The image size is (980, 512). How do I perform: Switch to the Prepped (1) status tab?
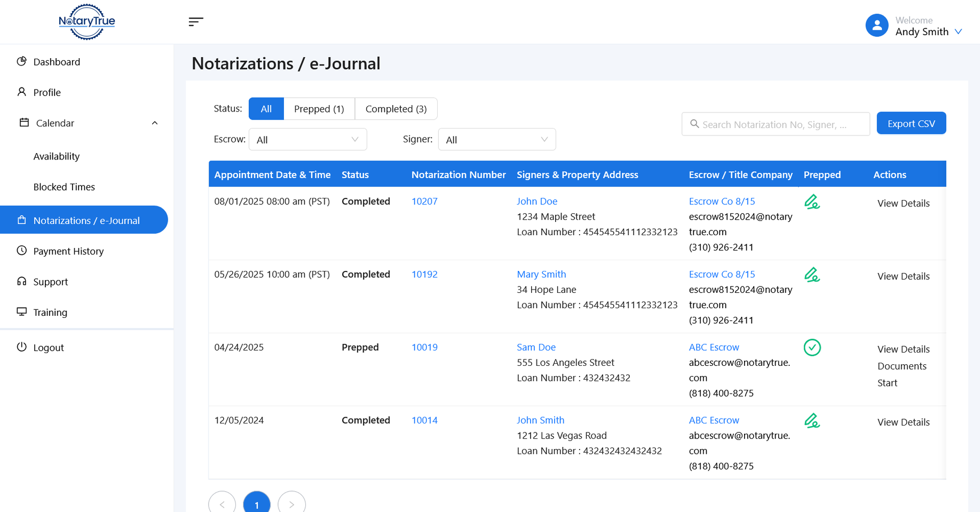click(319, 109)
